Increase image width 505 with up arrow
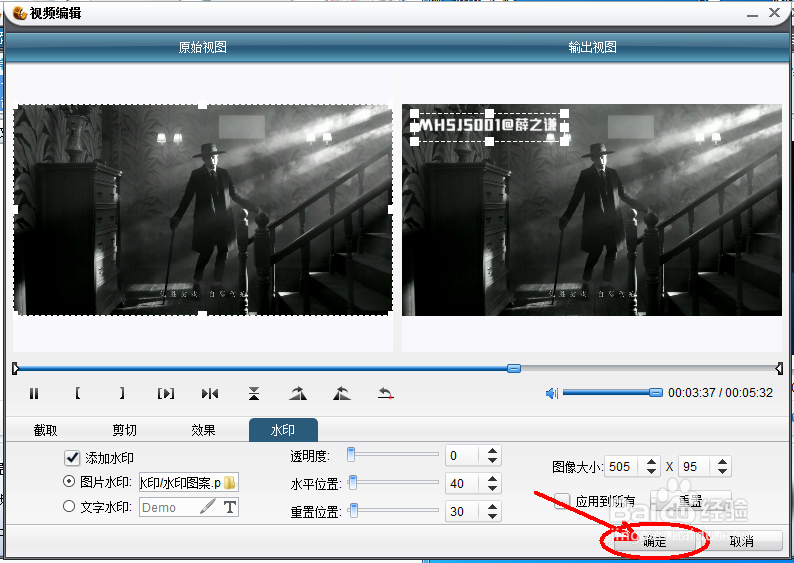This screenshot has width=794, height=563. pyautogui.click(x=652, y=461)
